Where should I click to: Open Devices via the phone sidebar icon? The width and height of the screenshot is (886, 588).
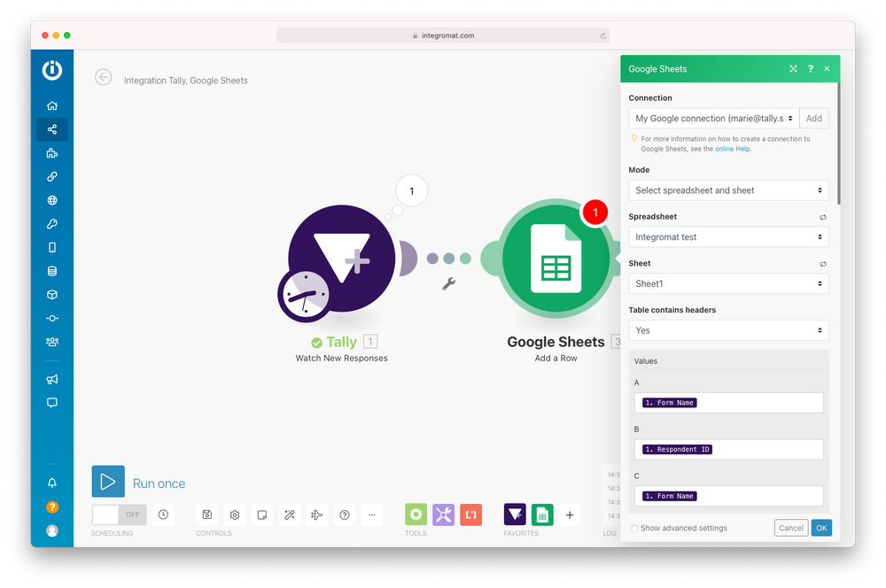click(x=52, y=247)
